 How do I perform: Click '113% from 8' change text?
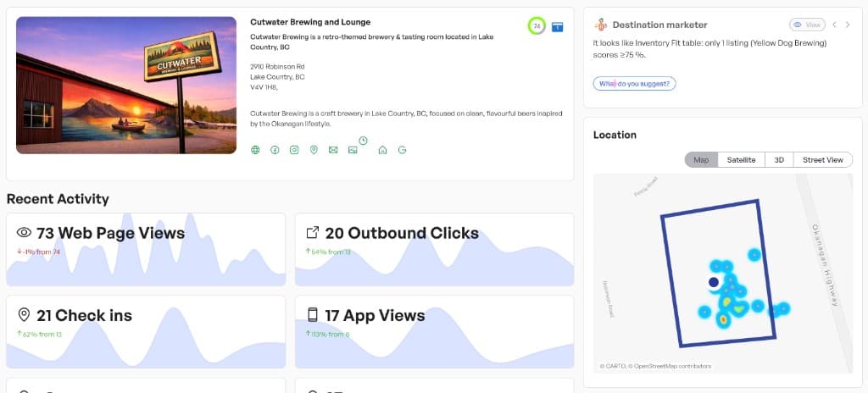[328, 335]
